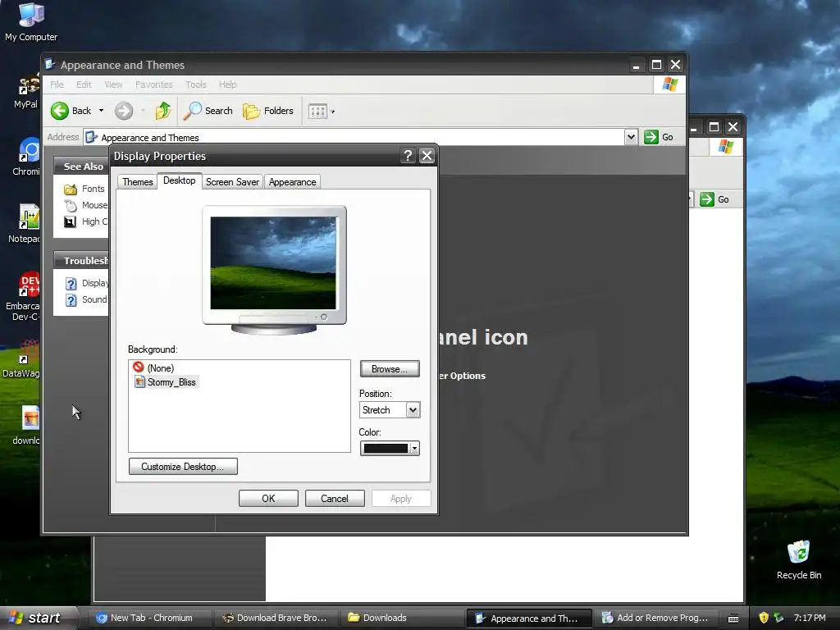Open High Contrast link
840x630 pixels.
click(85, 221)
